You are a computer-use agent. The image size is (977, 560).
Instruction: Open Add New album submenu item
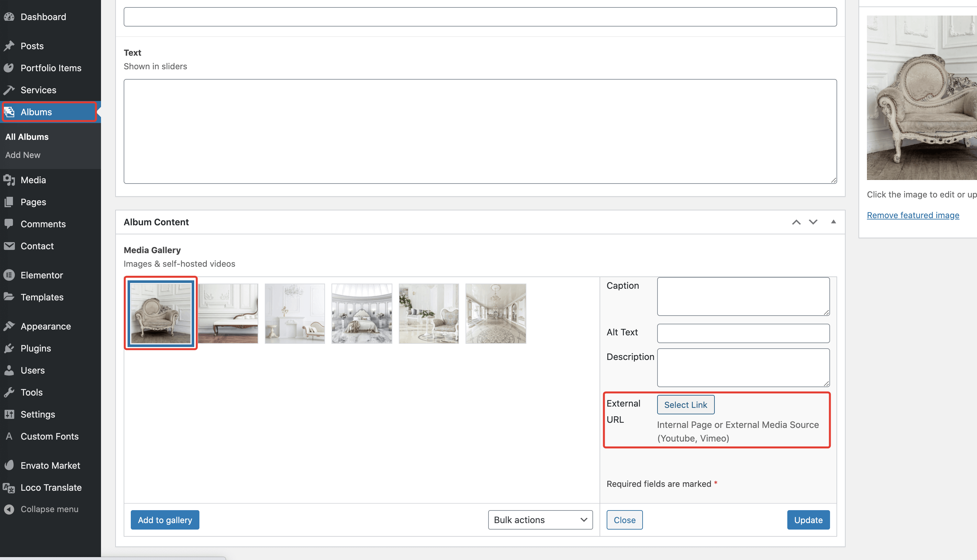[x=23, y=155]
